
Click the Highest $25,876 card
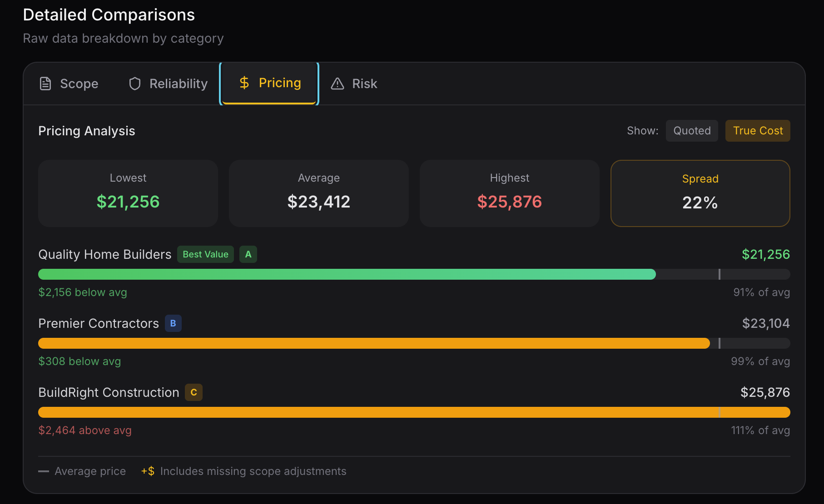click(x=509, y=193)
